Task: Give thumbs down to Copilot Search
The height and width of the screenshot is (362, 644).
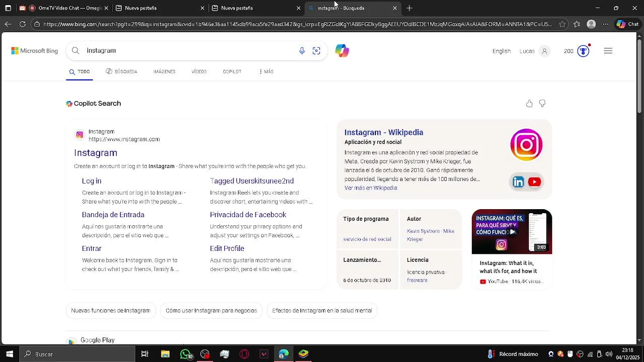Action: point(542,104)
